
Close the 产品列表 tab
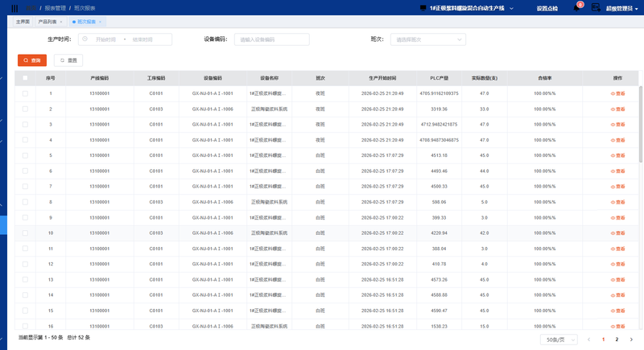[63, 22]
